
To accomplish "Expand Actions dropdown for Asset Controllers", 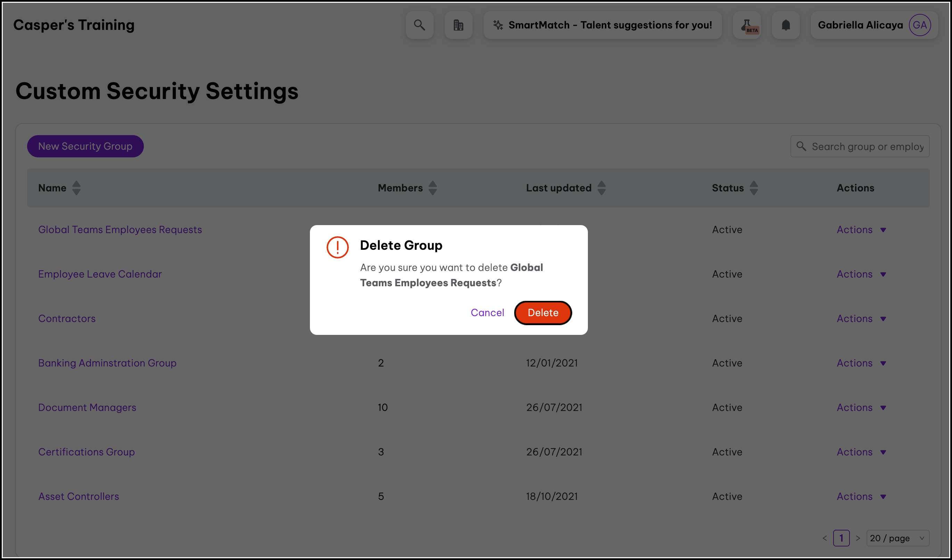I will tap(861, 496).
